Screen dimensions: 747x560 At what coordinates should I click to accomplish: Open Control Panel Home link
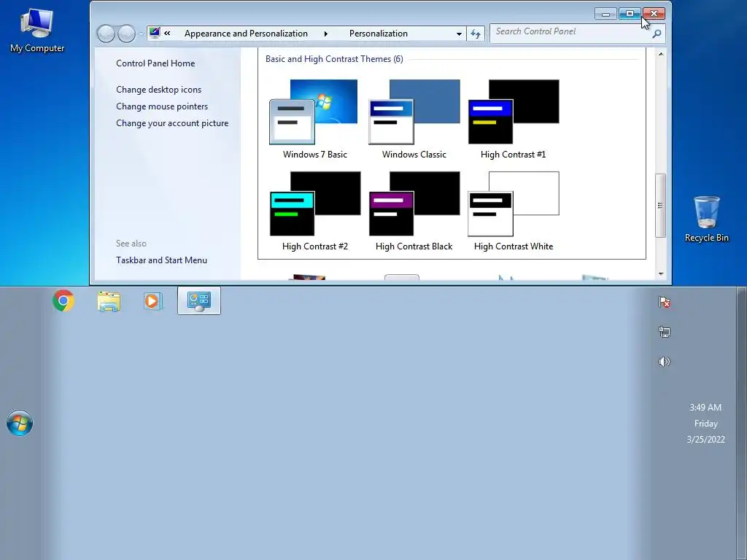point(155,63)
